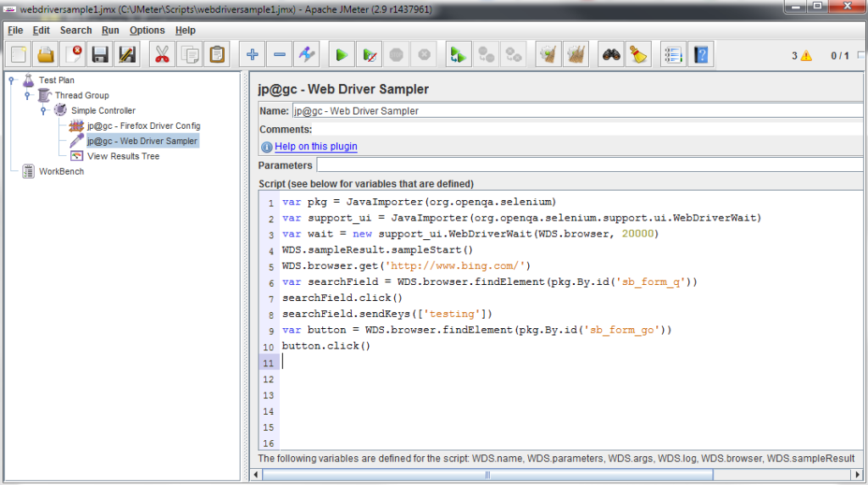Click the 0 / 1 thread counter

[x=840, y=55]
